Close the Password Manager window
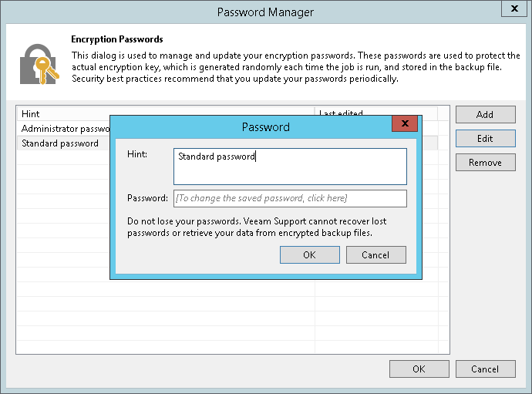The height and width of the screenshot is (394, 532). coord(515,10)
